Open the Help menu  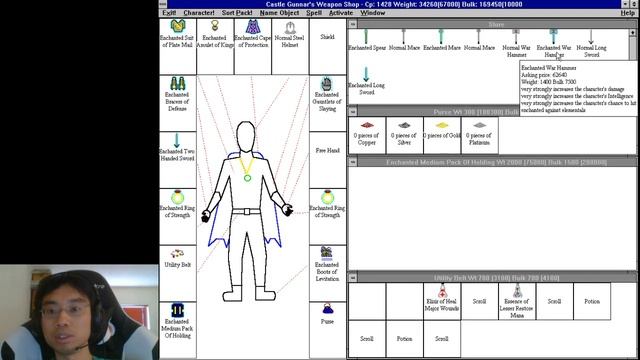(x=627, y=13)
